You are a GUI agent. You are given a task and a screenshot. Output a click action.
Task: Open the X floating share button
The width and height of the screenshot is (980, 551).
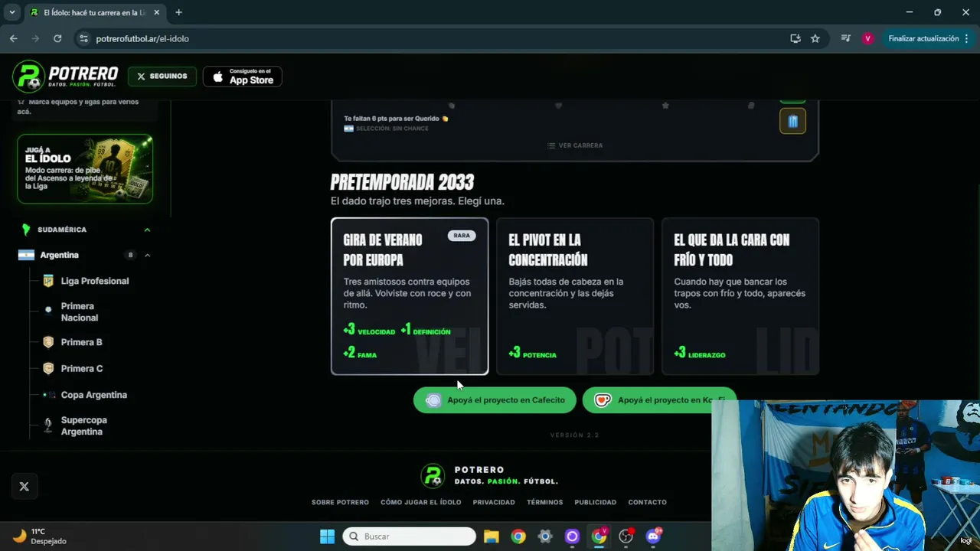[x=24, y=487]
